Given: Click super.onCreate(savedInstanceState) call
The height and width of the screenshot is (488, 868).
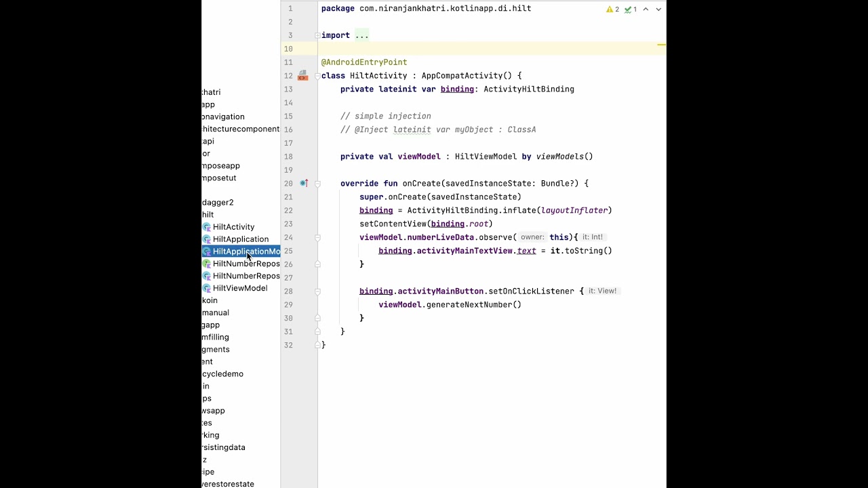Looking at the screenshot, I should point(440,197).
